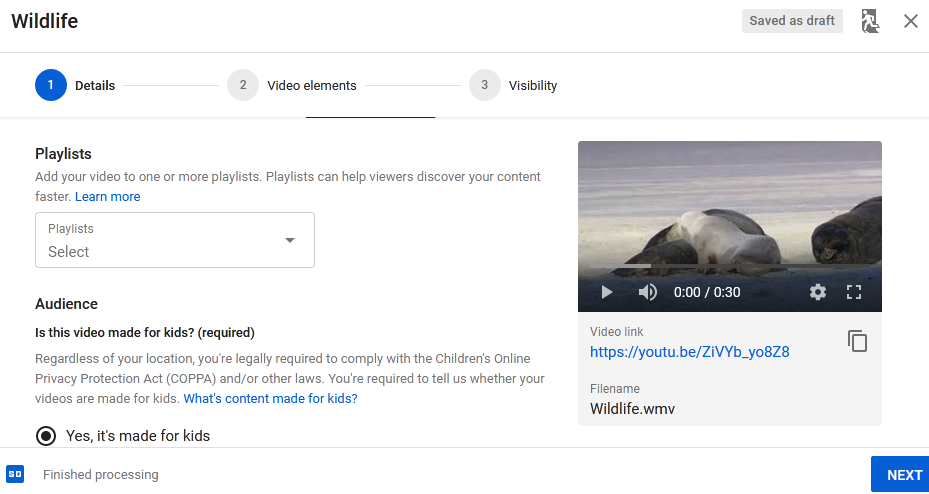Click the video progress bar

click(x=730, y=267)
